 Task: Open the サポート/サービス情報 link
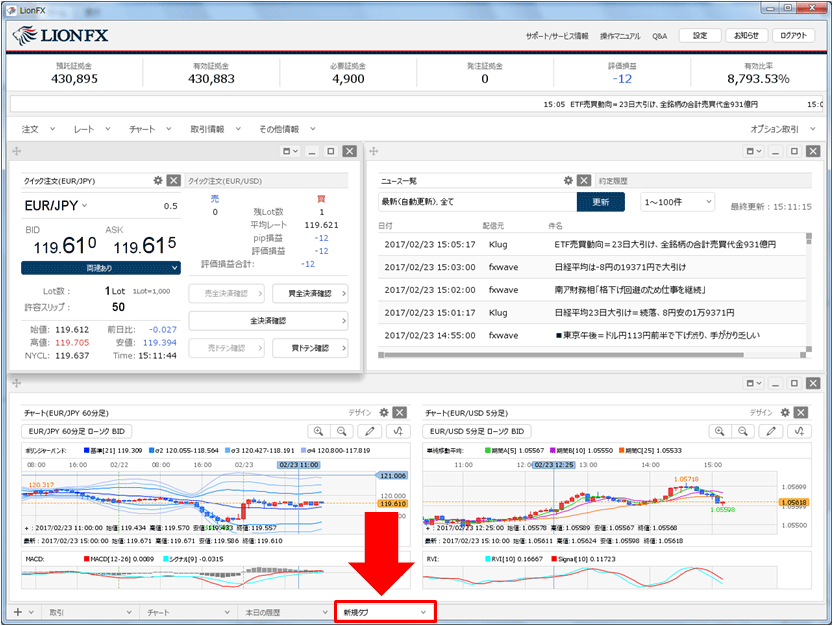(x=557, y=36)
